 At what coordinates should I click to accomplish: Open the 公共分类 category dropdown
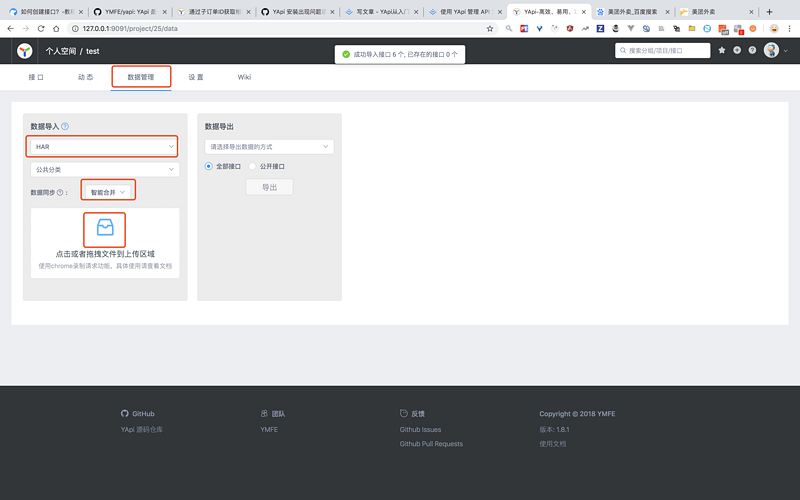(105, 169)
